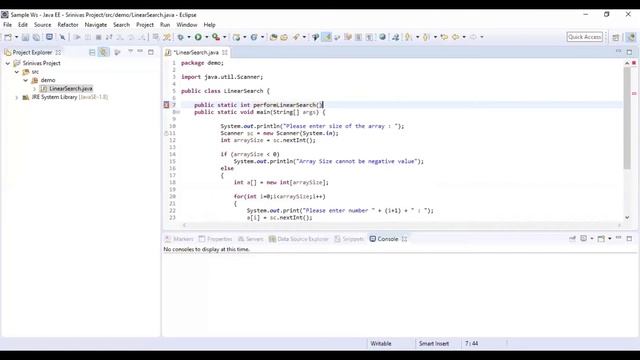Image resolution: width=640 pixels, height=360 pixels.
Task: Maximize the LinearSearch.java editor area
Action: (629, 52)
